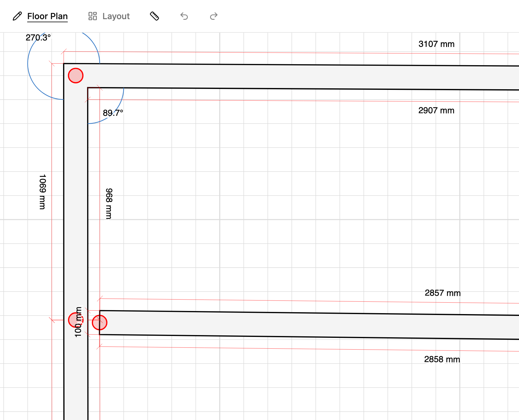Click the 3107 mm dimension label
This screenshot has width=519, height=420.
tap(437, 44)
